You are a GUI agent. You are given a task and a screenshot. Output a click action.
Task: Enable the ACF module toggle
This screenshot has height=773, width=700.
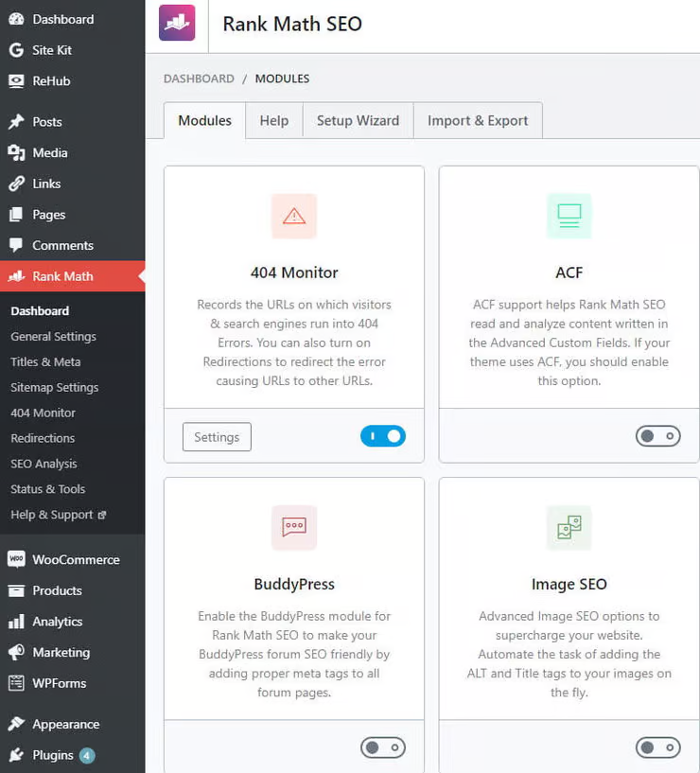pos(658,436)
